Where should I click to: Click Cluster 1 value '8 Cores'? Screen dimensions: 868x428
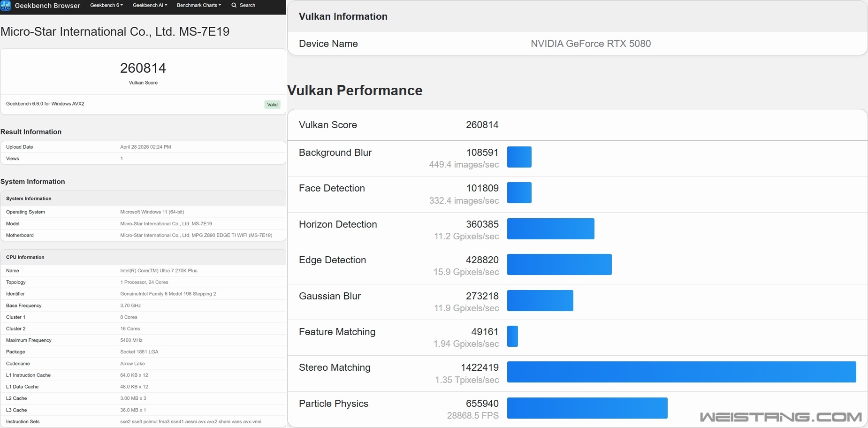(x=129, y=317)
